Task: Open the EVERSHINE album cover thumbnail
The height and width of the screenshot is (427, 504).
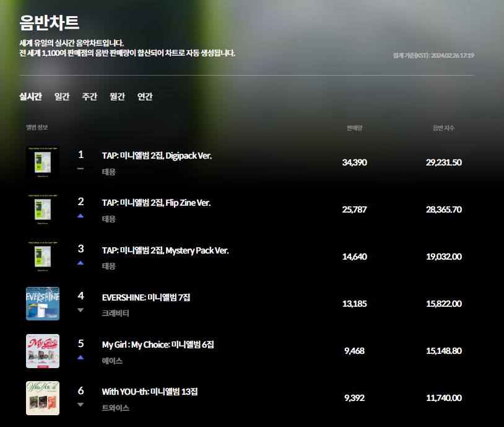Action: 43,304
